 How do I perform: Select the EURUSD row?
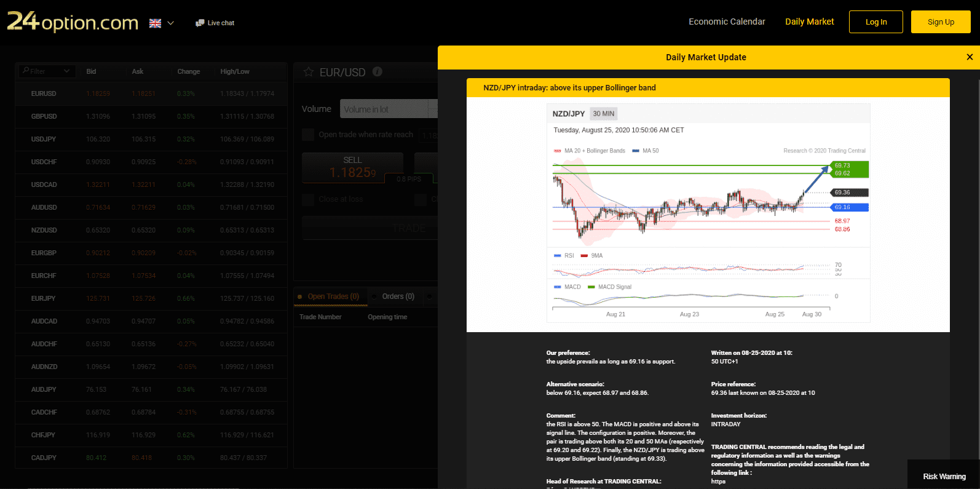click(151, 93)
